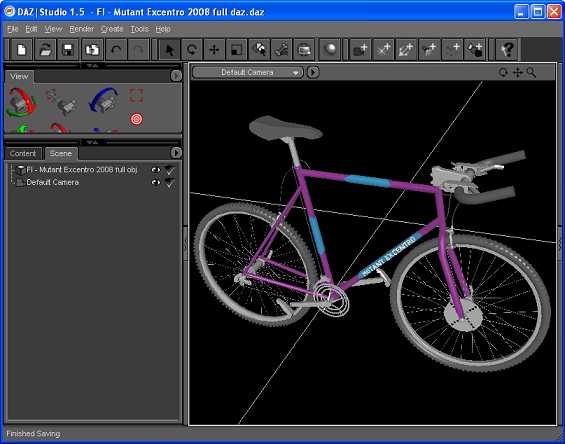Screen dimensions: 565x444
Task: Create a new camera with toolbar icon
Action: 360,49
